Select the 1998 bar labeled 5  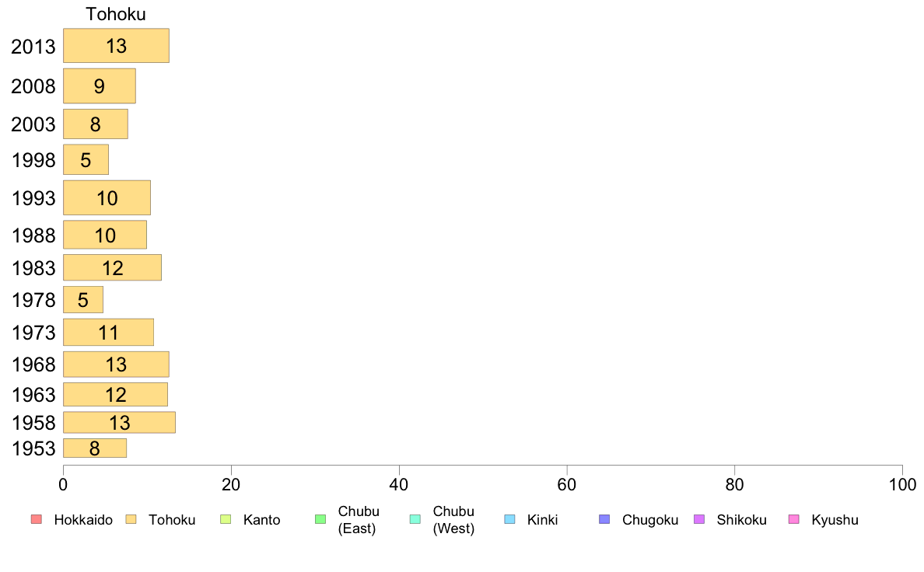[x=86, y=159]
